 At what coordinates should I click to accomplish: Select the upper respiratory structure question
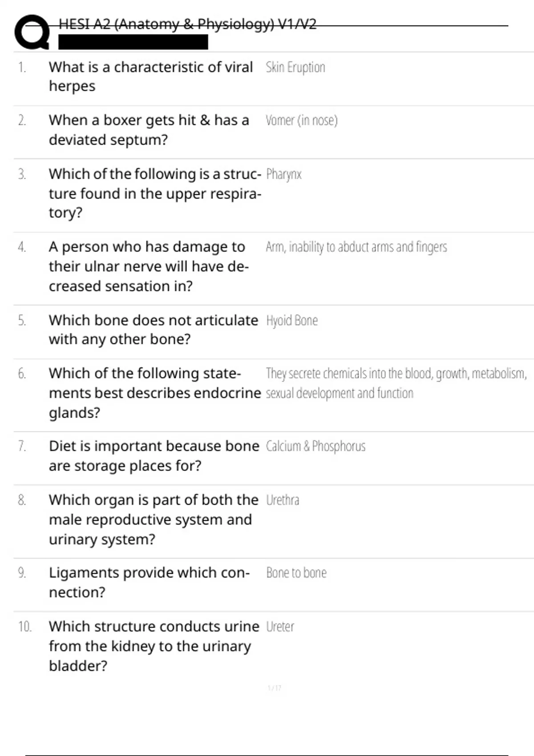(x=154, y=193)
